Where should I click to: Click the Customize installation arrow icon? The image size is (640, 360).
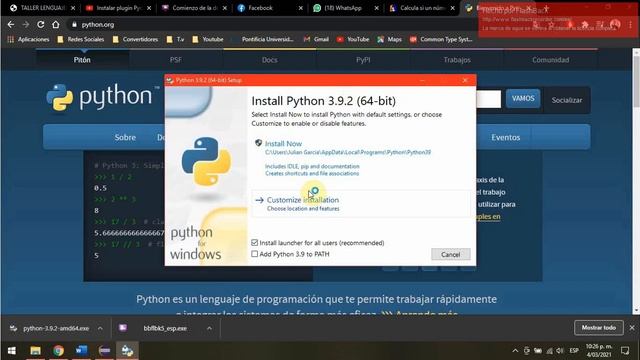pos(259,200)
